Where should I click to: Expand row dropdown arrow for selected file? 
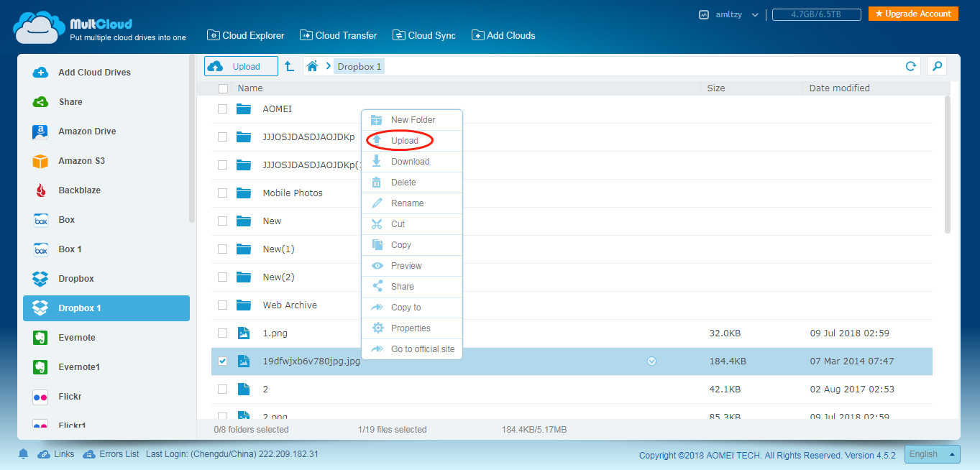(x=651, y=361)
